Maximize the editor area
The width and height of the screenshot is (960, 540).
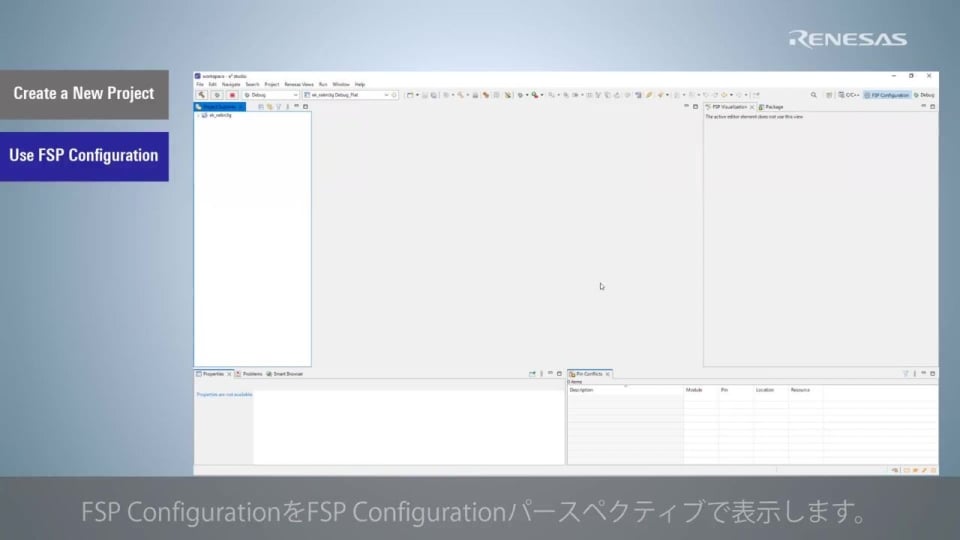696,107
